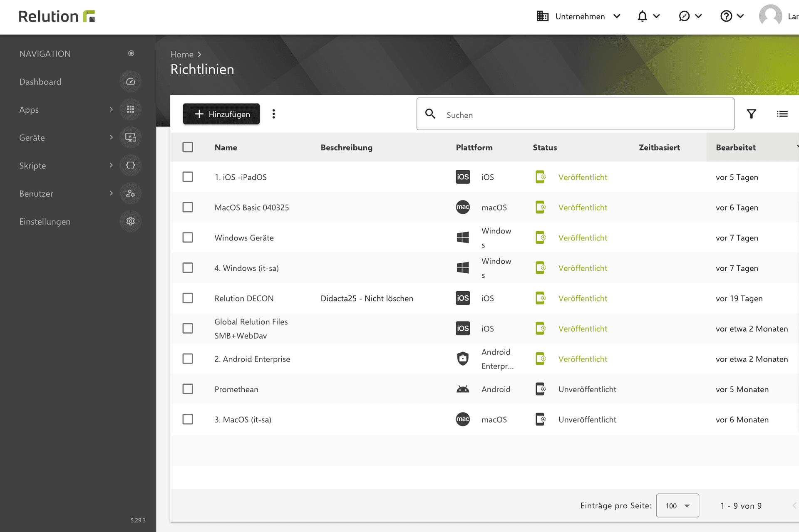Viewport: 799px width, 532px height.
Task: Click Windows logo icon in Windows Geräte row
Action: click(x=463, y=238)
